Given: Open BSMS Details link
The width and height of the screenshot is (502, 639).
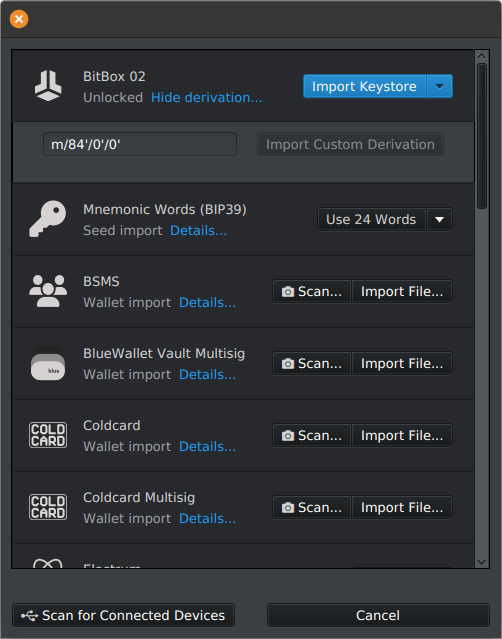Looking at the screenshot, I should coord(207,303).
